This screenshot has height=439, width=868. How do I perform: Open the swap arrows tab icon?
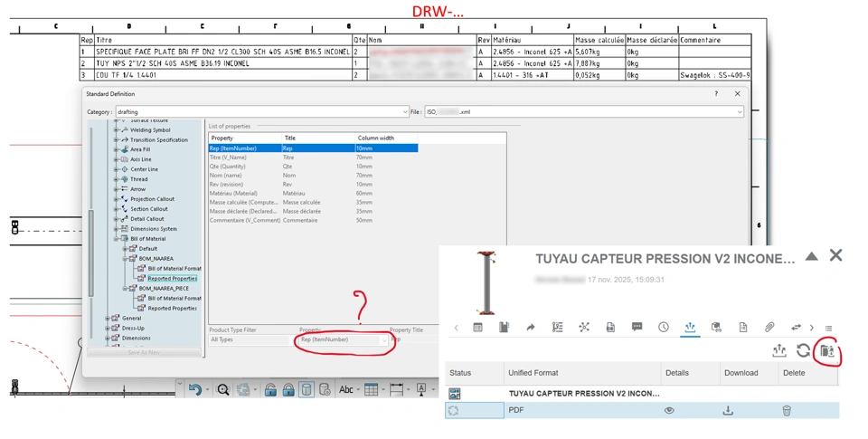coord(796,328)
